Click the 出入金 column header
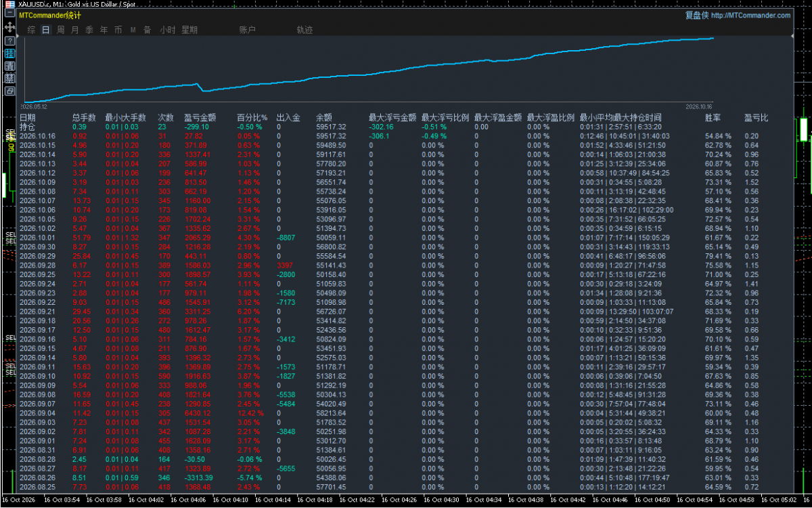812x508 pixels. tap(288, 118)
